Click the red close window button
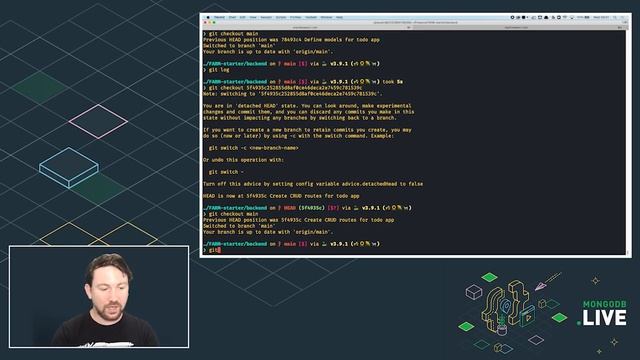Image resolution: width=640 pixels, height=360 pixels. point(205,22)
